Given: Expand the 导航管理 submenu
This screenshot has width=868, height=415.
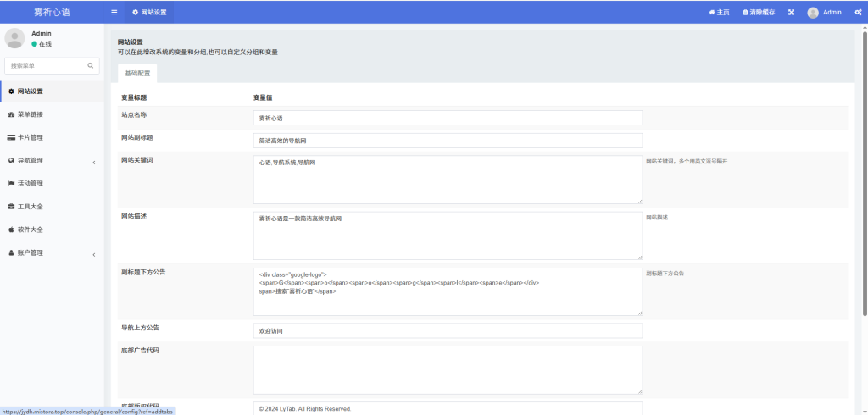Looking at the screenshot, I should 51,160.
